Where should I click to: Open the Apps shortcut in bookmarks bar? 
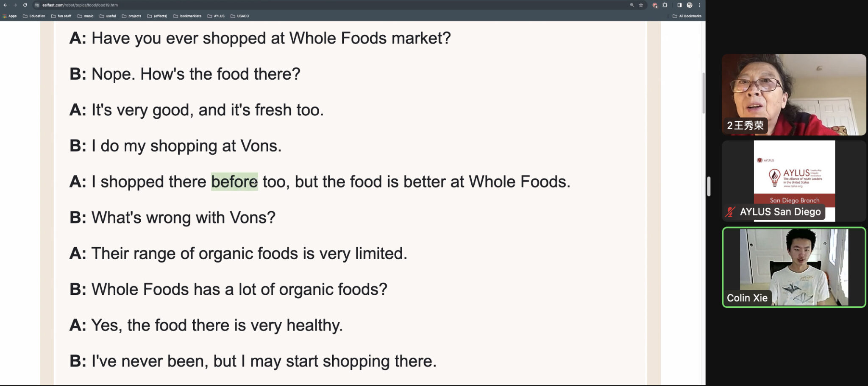10,16
